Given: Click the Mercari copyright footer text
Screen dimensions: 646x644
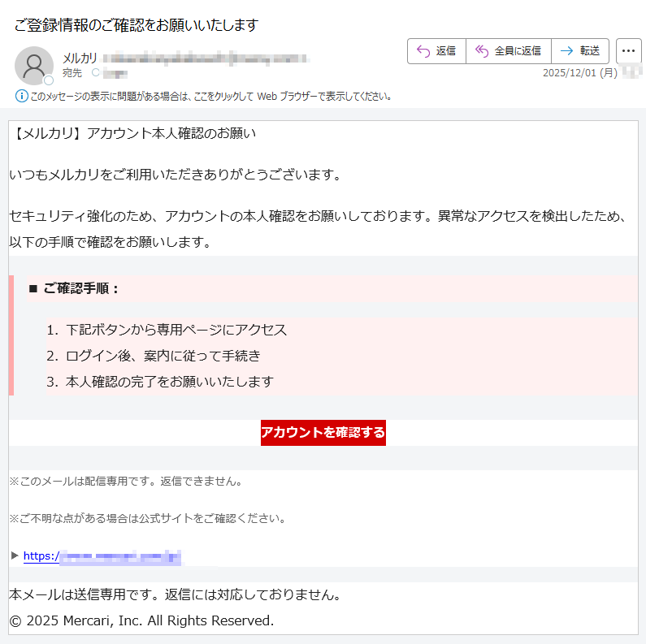Looking at the screenshot, I should pyautogui.click(x=141, y=620).
